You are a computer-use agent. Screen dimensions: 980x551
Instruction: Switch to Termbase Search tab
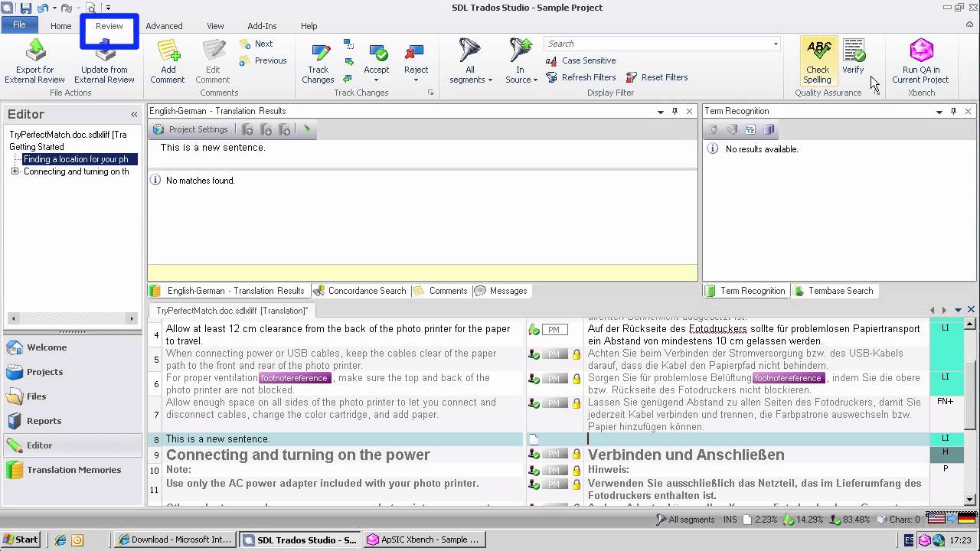[833, 291]
